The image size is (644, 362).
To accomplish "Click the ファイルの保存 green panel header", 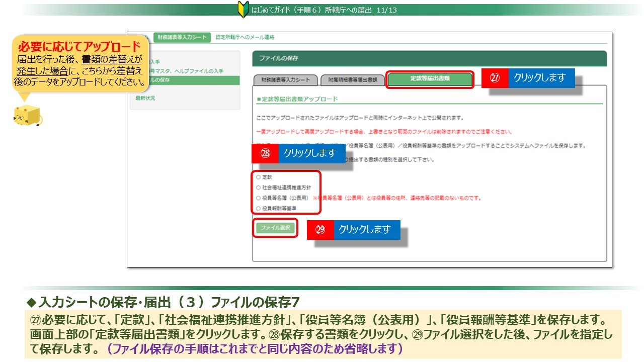I will point(429,58).
